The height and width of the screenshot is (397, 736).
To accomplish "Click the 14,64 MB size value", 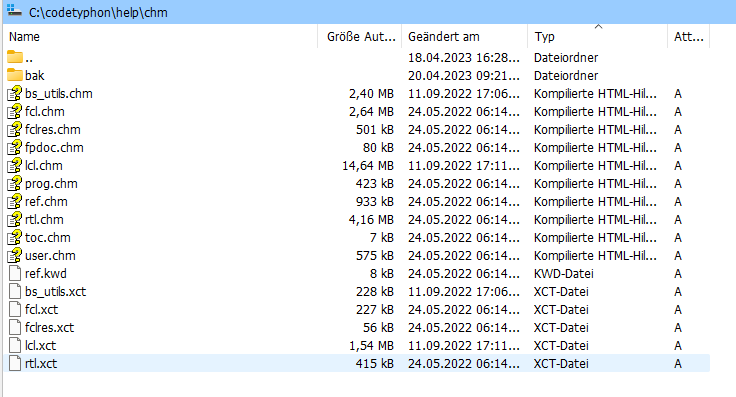I will [x=368, y=165].
